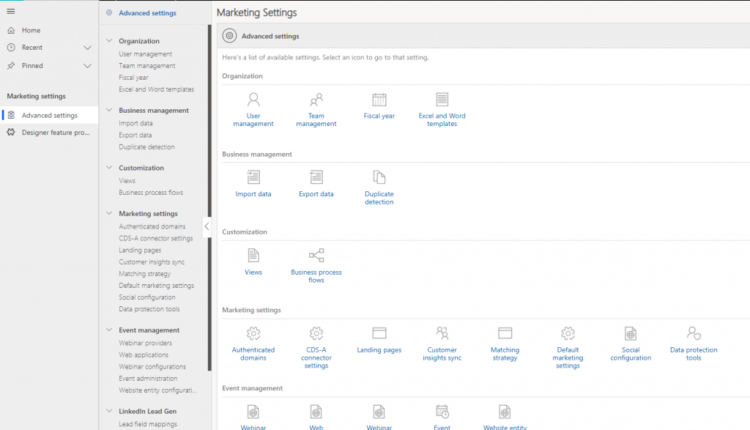Open the Landing pages icon
The image size is (750, 430).
379,333
